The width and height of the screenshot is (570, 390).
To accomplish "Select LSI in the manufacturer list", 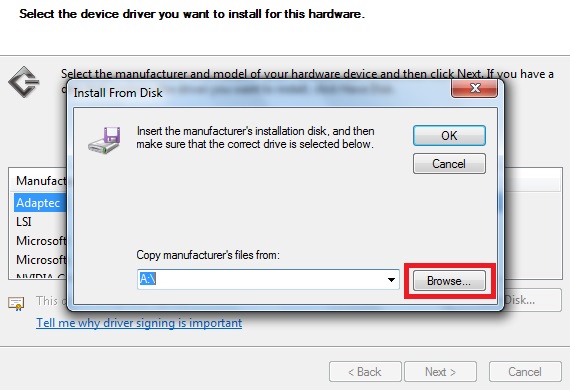I will [x=24, y=222].
